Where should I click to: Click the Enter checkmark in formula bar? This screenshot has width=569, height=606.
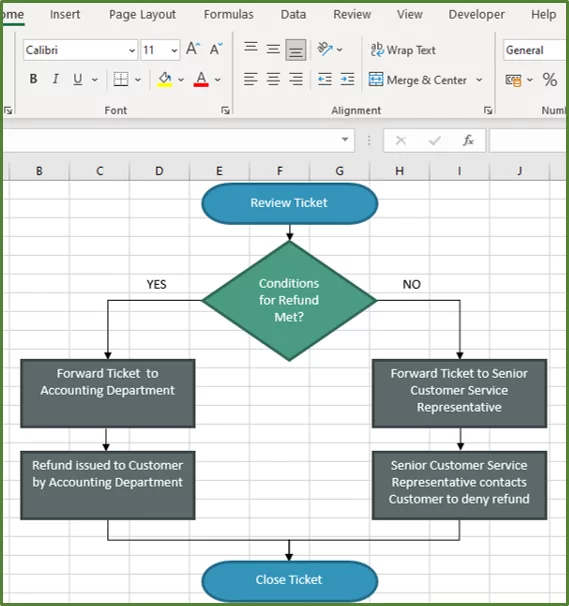[435, 141]
